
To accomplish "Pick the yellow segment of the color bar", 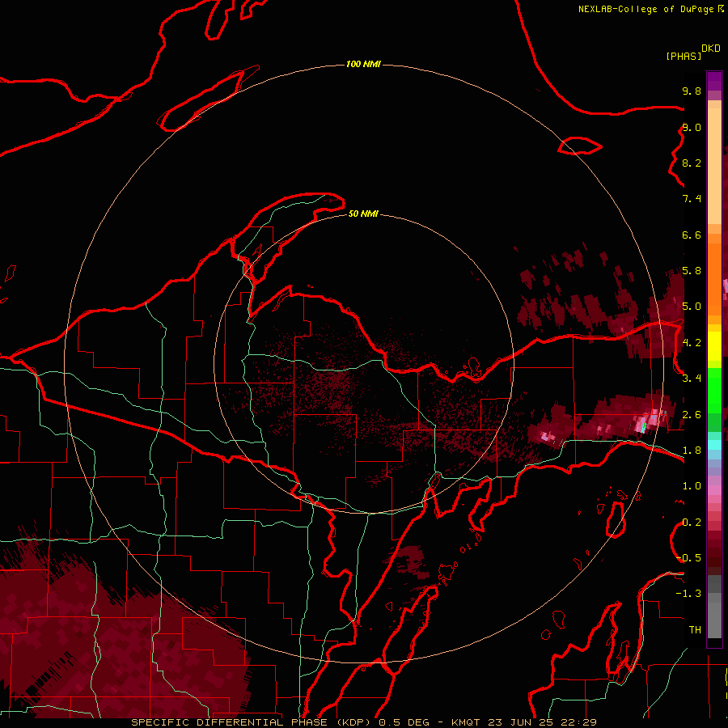I will click(714, 346).
